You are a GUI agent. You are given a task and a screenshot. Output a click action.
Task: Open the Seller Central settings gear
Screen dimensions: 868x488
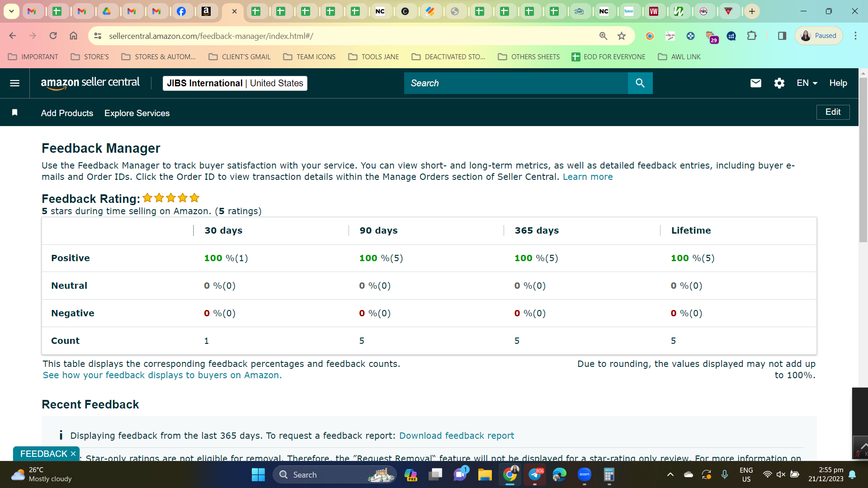click(x=779, y=83)
